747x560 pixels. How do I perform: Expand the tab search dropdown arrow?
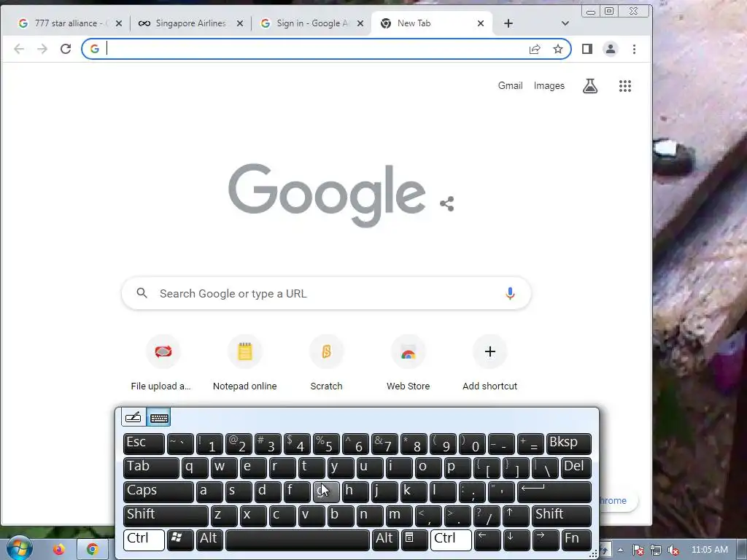click(565, 23)
